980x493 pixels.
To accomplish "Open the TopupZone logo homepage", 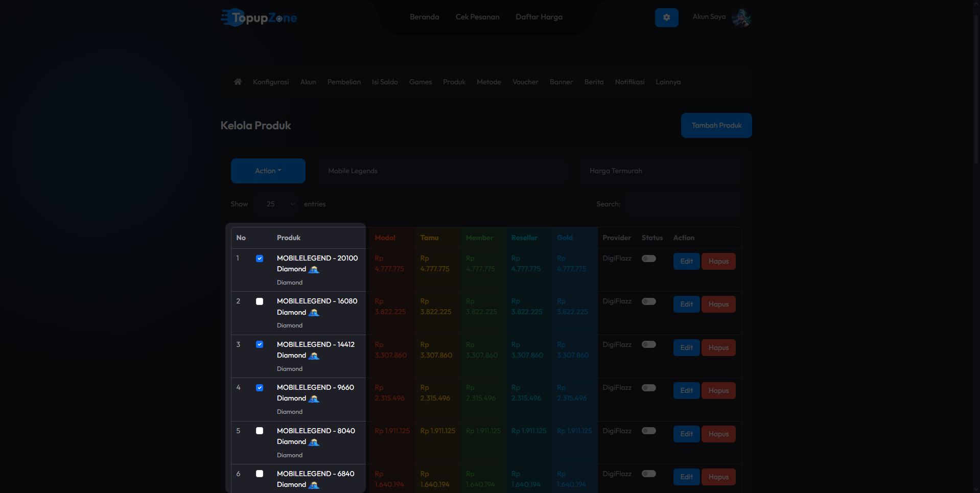I will (259, 17).
